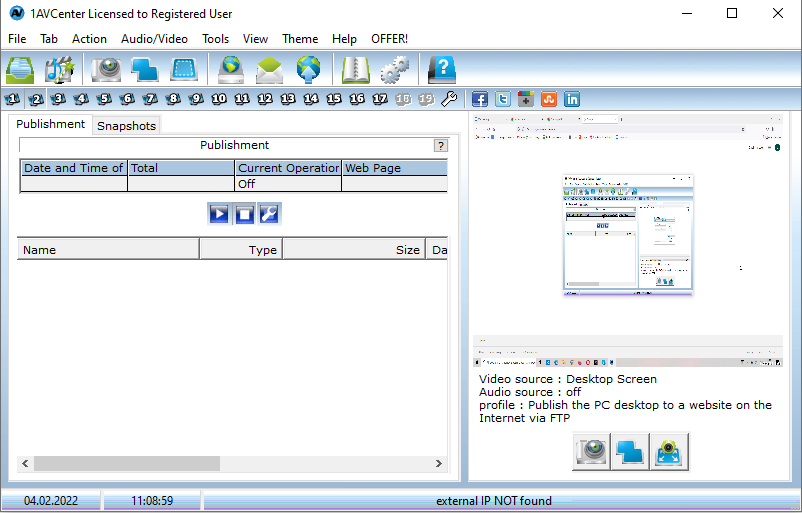Click the wrench icon after profile 19

449,99
